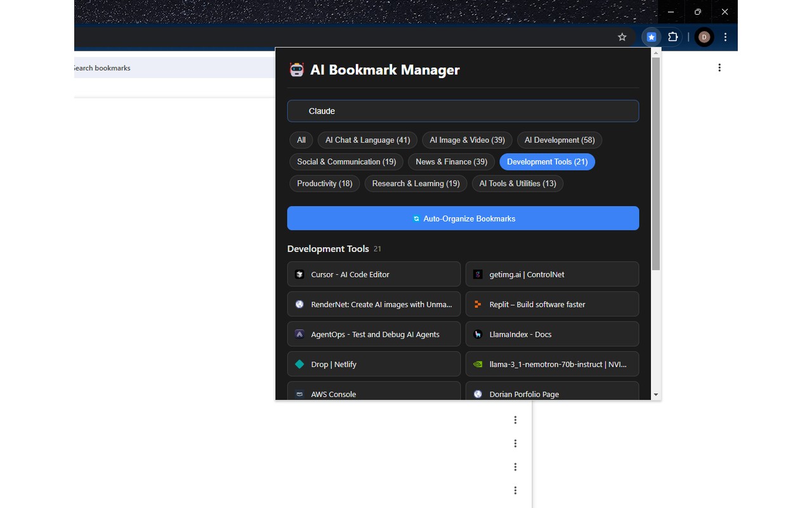812x508 pixels.
Task: Click the RenderNet favicon icon
Action: coord(299,304)
